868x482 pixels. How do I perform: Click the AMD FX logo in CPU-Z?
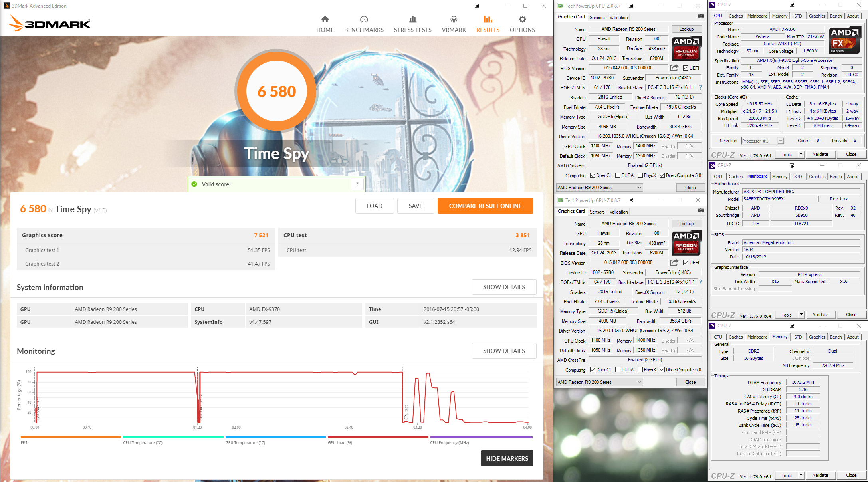click(844, 40)
